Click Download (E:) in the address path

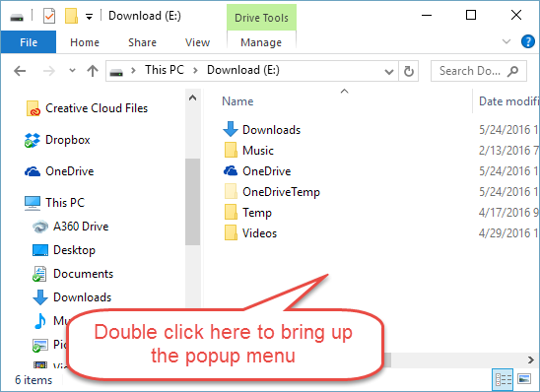click(243, 70)
